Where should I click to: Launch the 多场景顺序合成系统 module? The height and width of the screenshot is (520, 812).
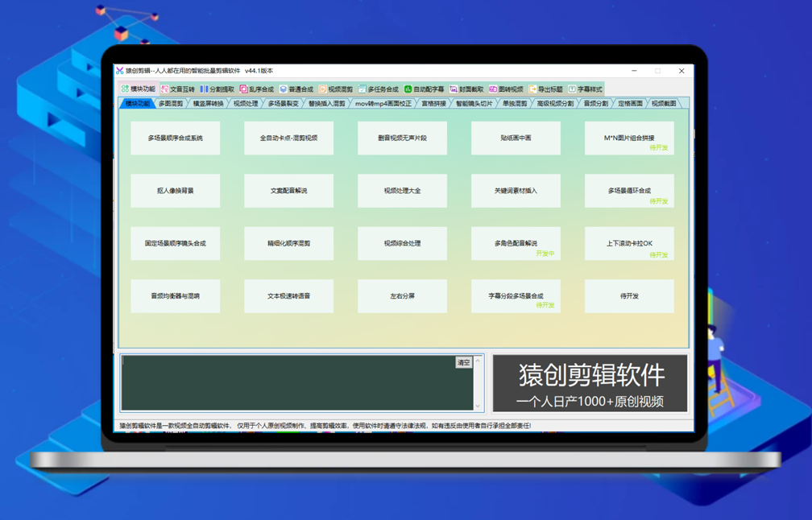(x=175, y=138)
